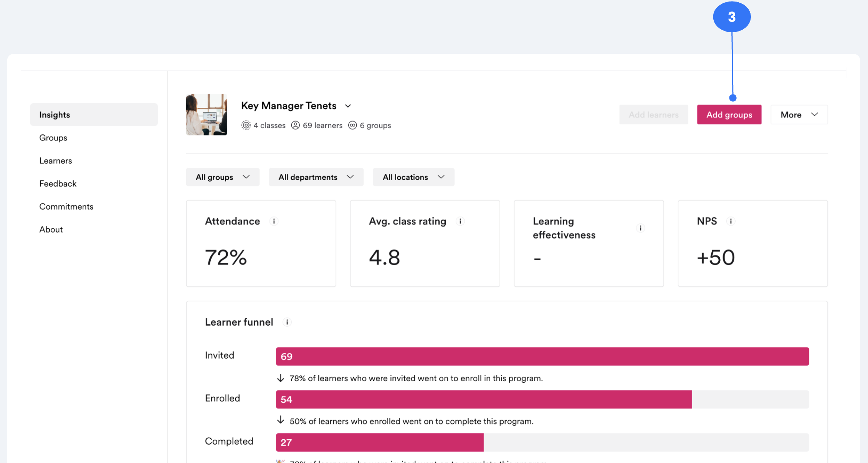Click the down arrow before 50% sentence

pos(281,420)
